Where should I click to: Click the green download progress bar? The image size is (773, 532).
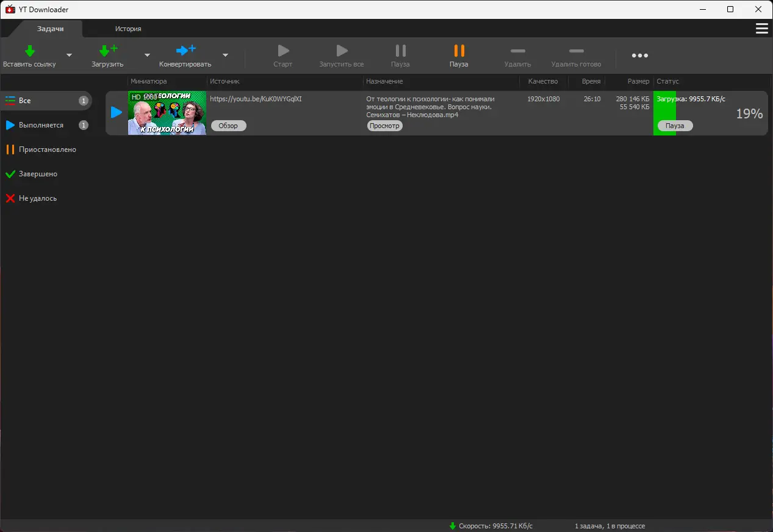coord(664,113)
